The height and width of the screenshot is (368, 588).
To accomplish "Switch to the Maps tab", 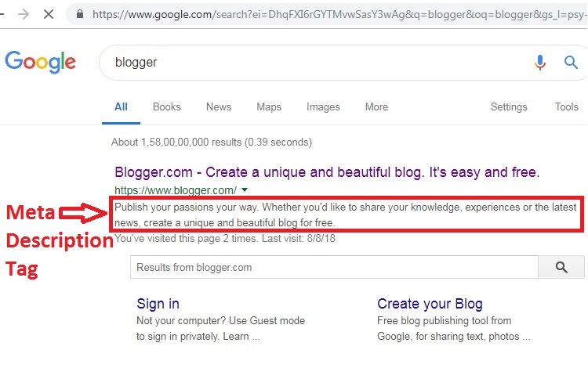I will pos(269,107).
